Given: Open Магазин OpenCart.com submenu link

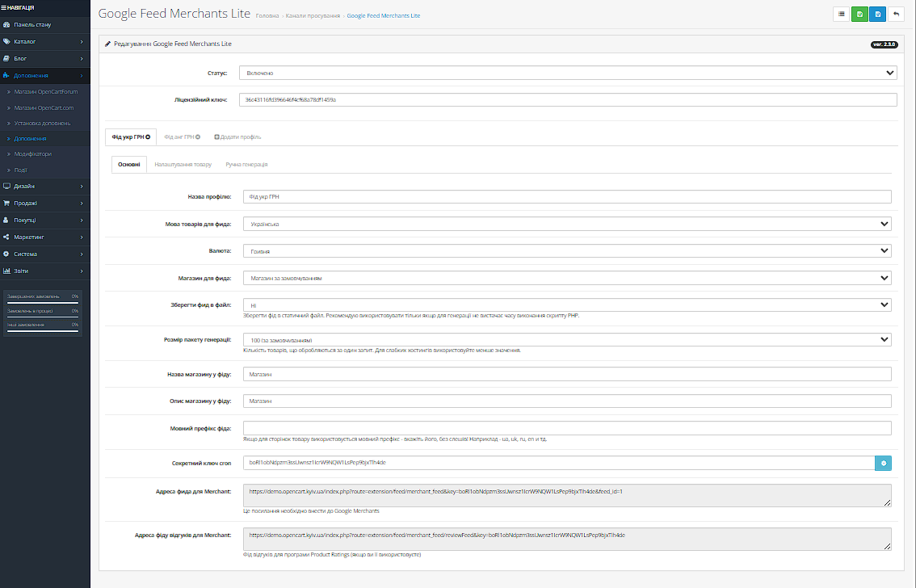Looking at the screenshot, I should coord(44,108).
